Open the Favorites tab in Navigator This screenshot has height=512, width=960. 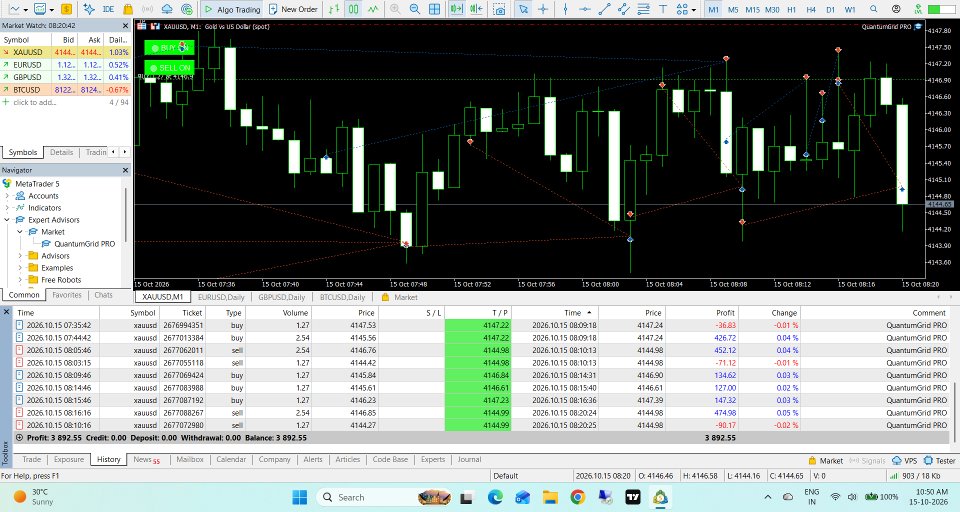pos(67,295)
